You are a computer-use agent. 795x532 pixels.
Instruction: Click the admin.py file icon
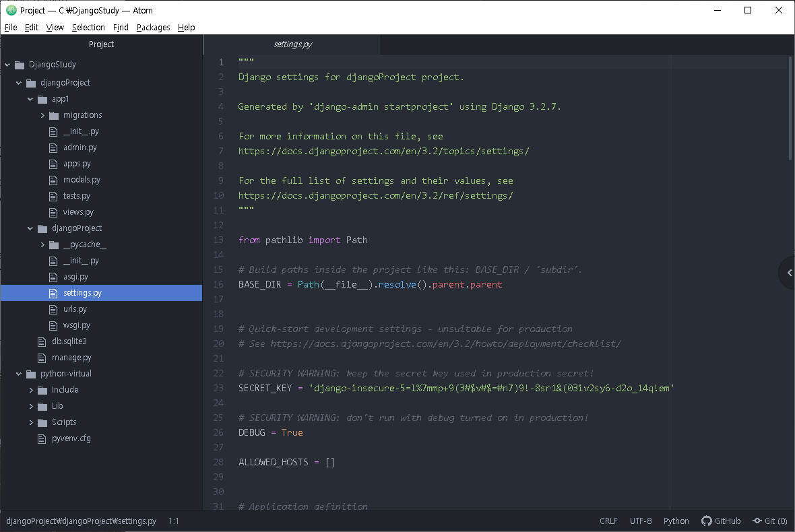53,148
